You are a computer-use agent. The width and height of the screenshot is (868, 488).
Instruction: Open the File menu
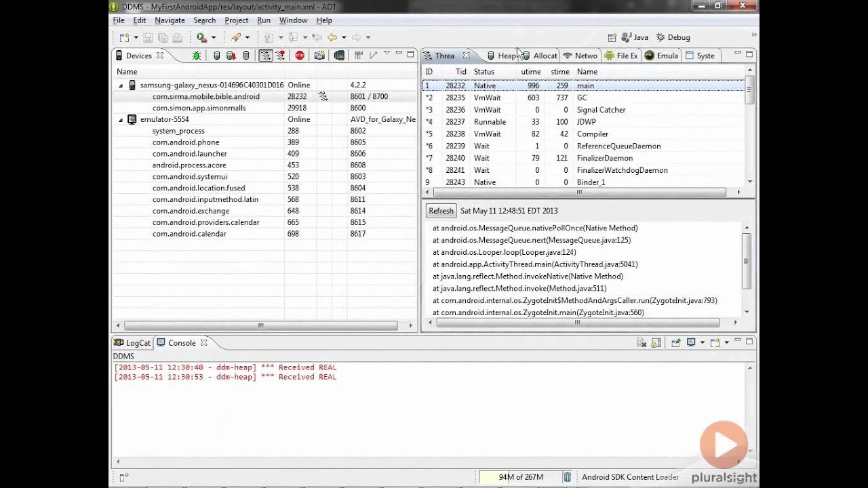pos(119,20)
